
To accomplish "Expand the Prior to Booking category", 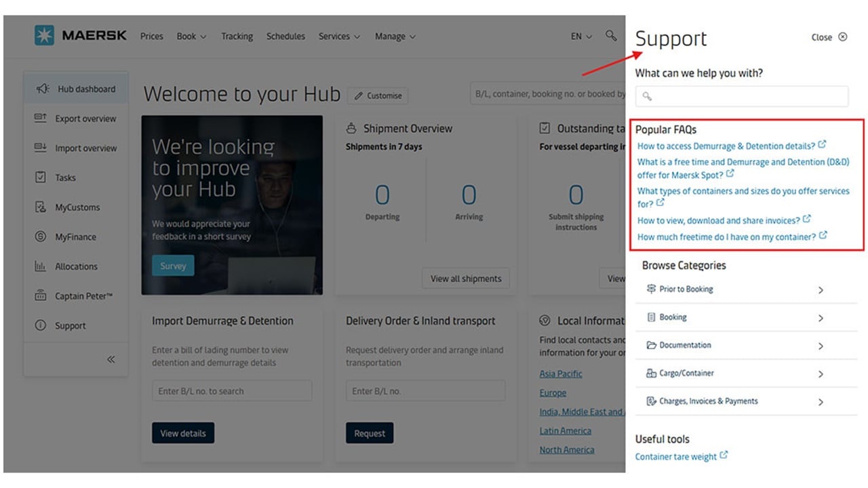I will 746,289.
